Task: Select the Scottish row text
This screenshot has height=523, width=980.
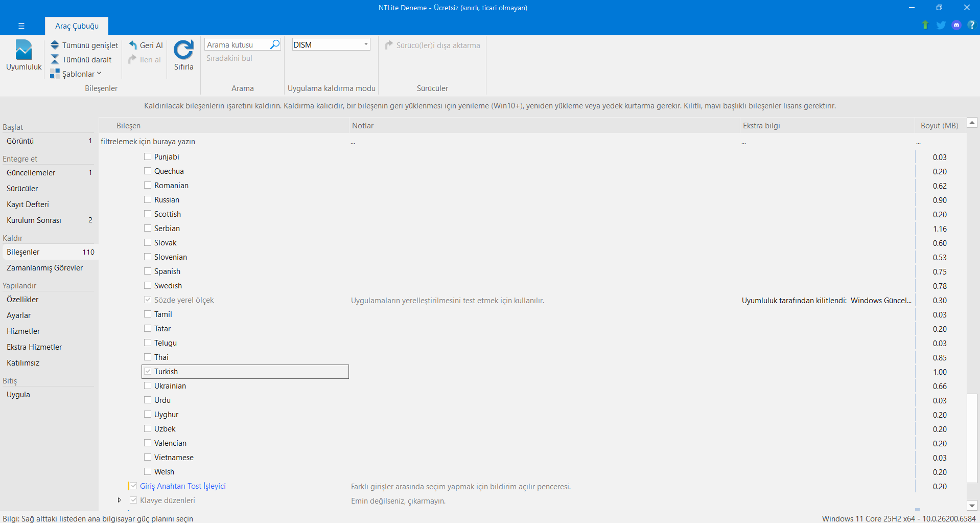Action: [168, 214]
